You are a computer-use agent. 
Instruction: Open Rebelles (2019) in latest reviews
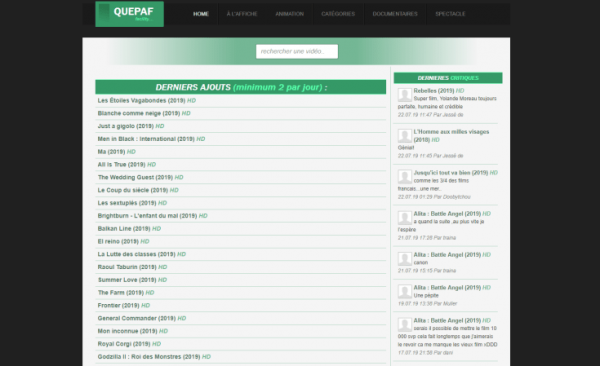pos(439,91)
